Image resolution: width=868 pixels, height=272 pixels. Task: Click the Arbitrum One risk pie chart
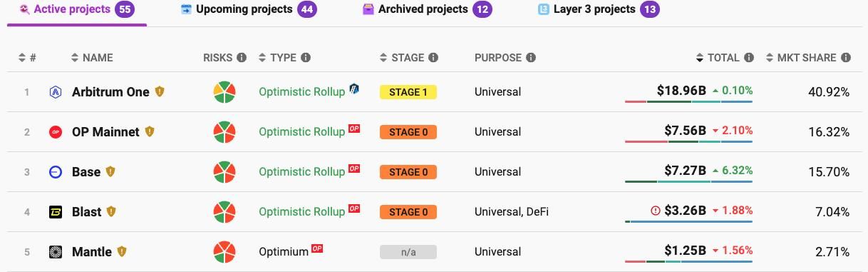[224, 92]
